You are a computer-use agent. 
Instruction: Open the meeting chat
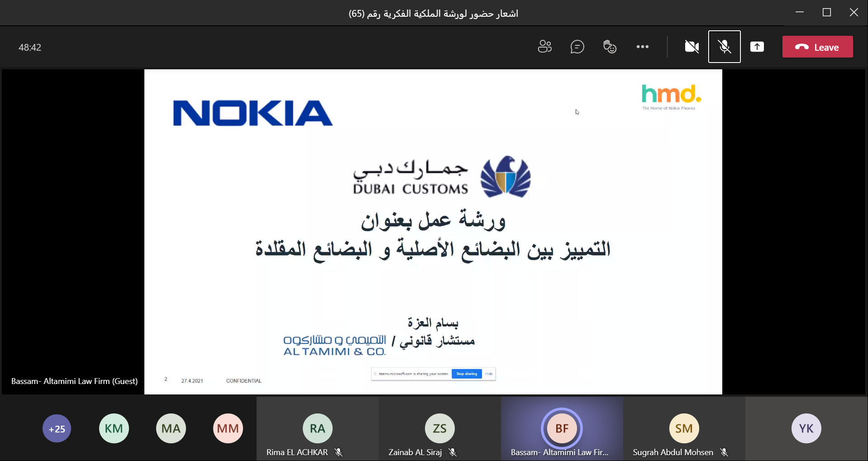click(x=577, y=47)
